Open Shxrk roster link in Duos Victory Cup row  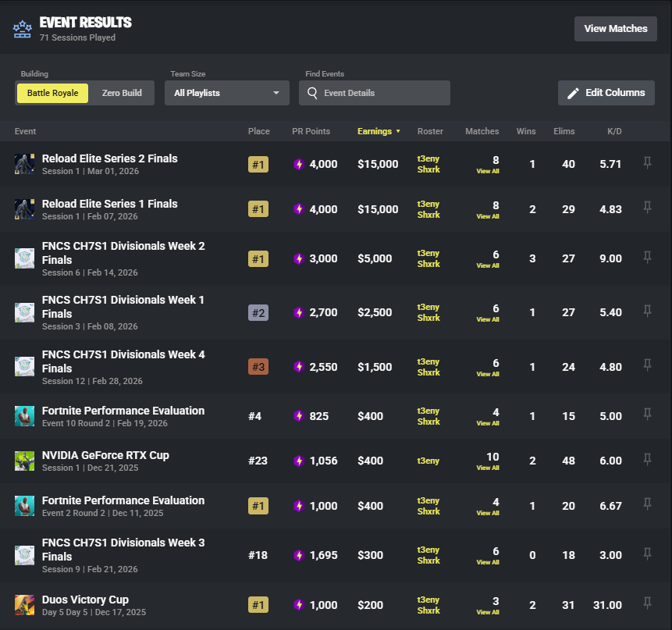click(428, 610)
